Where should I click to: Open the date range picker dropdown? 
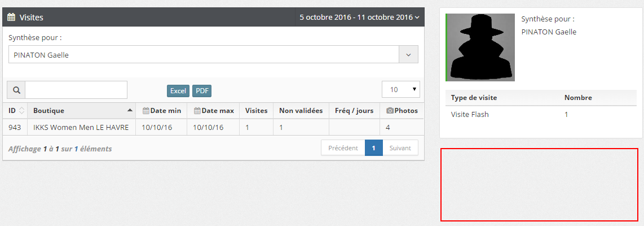pos(359,18)
